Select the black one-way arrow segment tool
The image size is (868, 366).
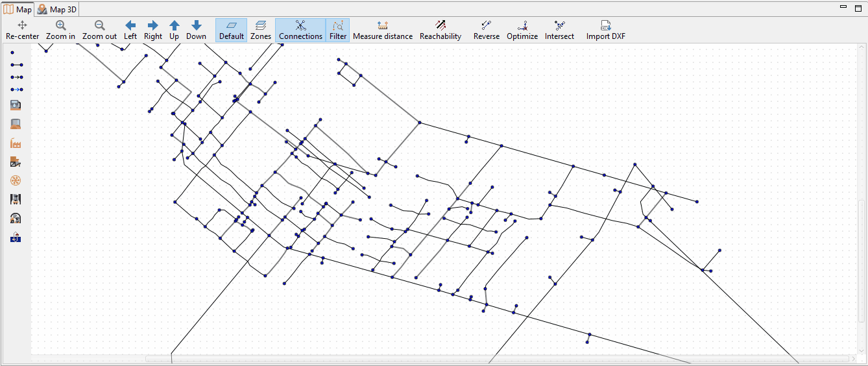17,77
